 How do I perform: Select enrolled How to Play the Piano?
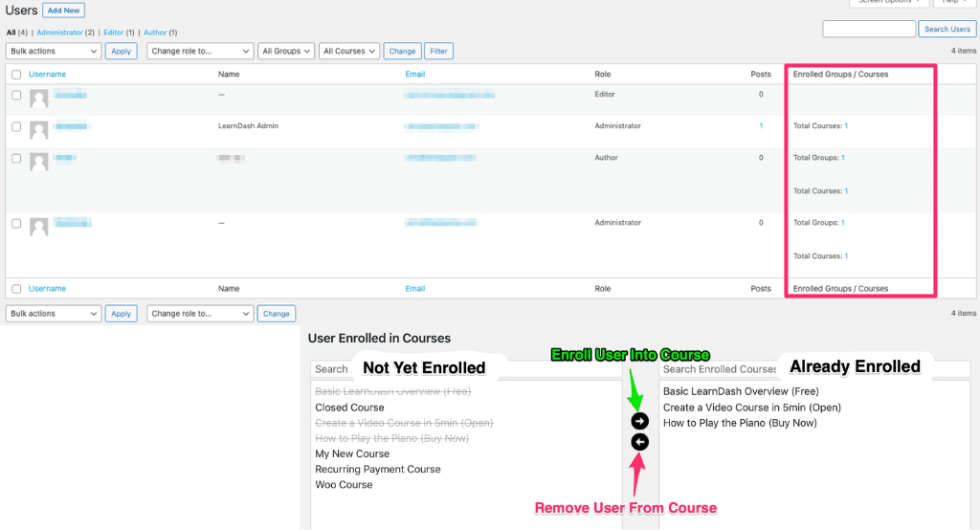tap(740, 423)
